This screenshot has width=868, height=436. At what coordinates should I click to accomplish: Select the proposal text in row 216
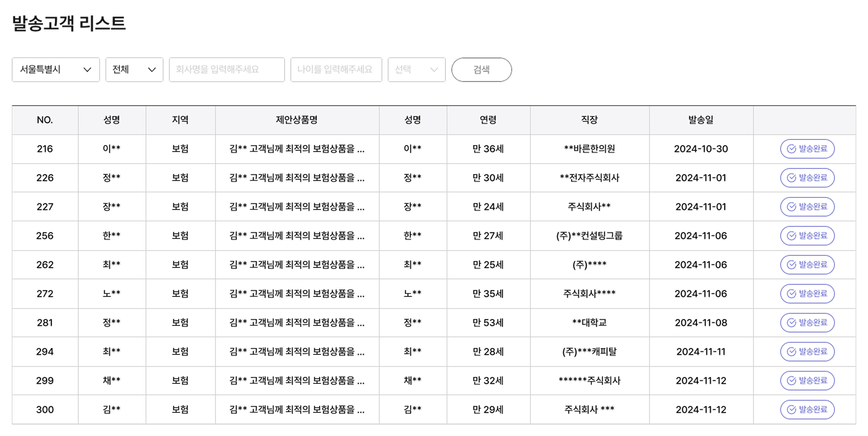point(297,149)
